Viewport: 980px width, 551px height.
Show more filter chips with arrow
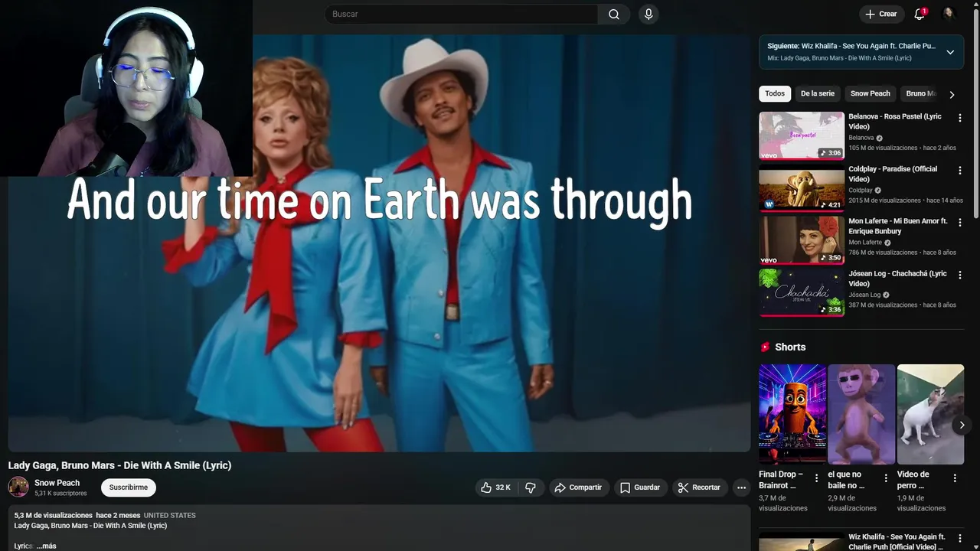(x=952, y=94)
